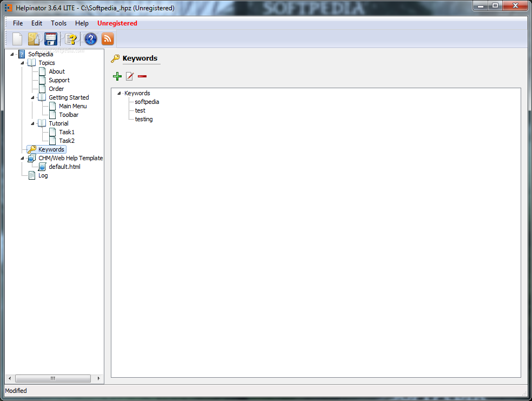Click the orange RSS feed icon
The height and width of the screenshot is (401, 532).
pos(108,39)
